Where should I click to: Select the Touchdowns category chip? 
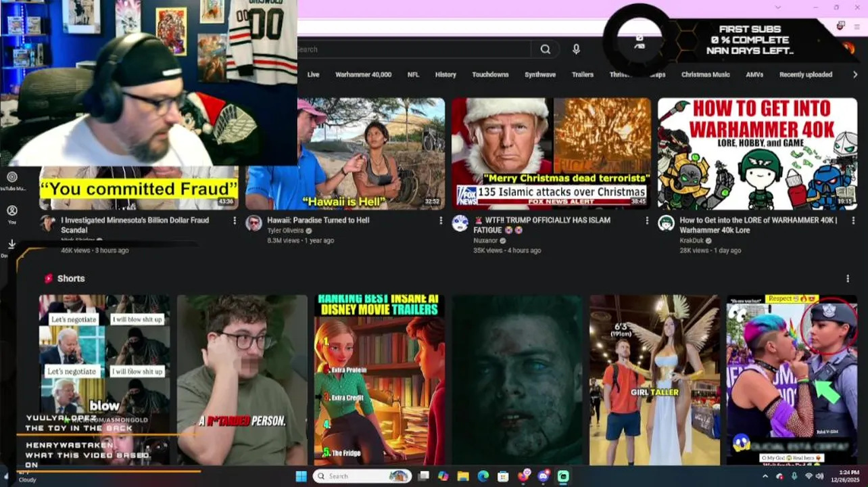pos(490,75)
